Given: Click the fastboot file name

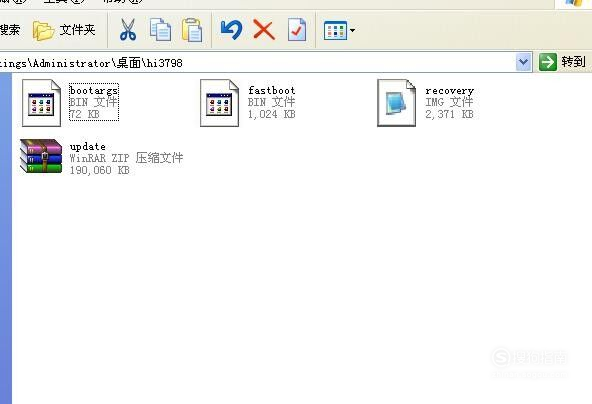Looking at the screenshot, I should (271, 91).
